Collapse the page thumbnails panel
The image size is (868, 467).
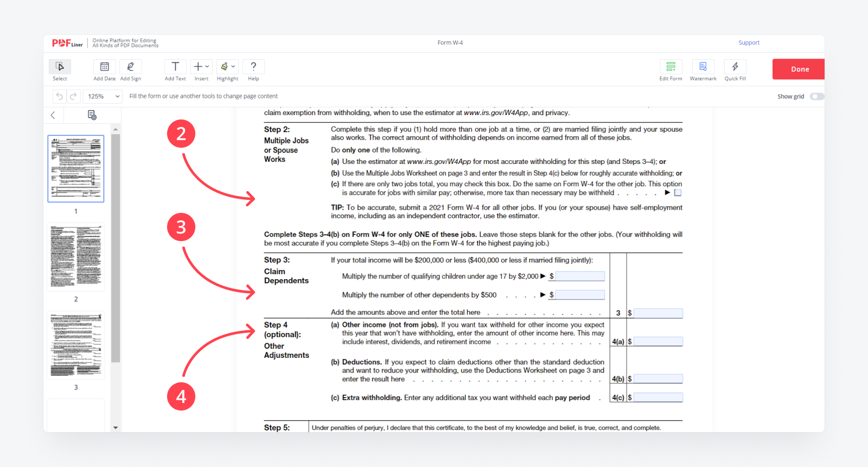(53, 115)
